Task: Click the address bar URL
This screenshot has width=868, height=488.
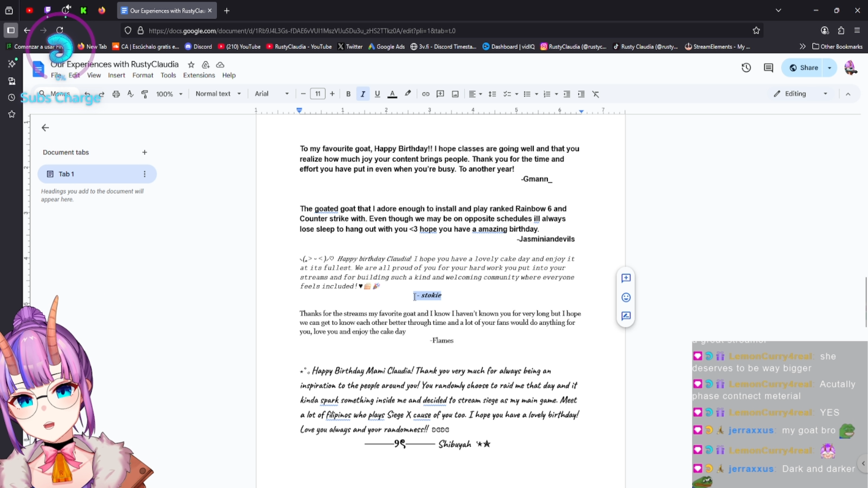Action: 302,31
